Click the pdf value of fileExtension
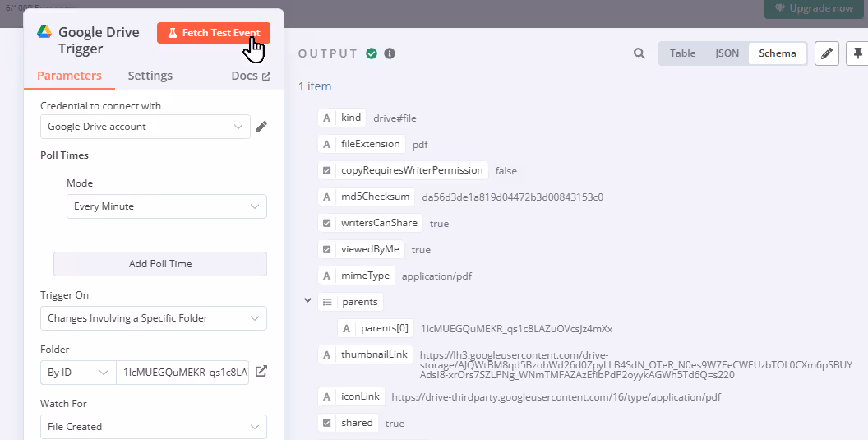Screen dimensions: 868x440 420,145
